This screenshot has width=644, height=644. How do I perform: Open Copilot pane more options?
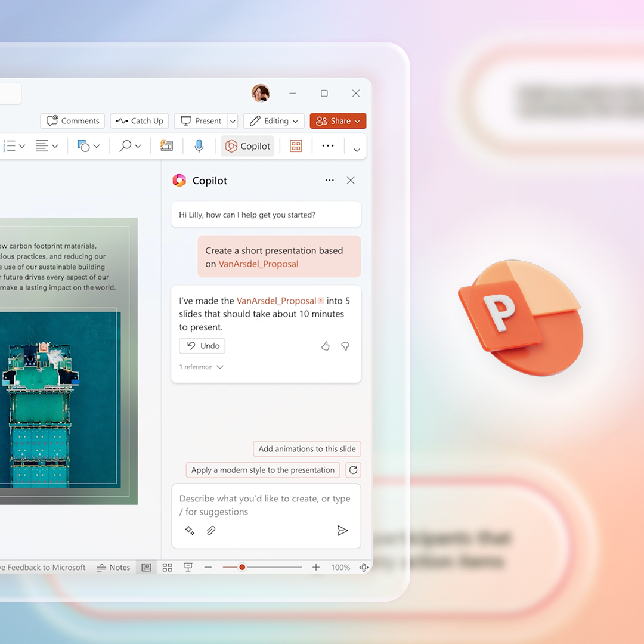329,180
